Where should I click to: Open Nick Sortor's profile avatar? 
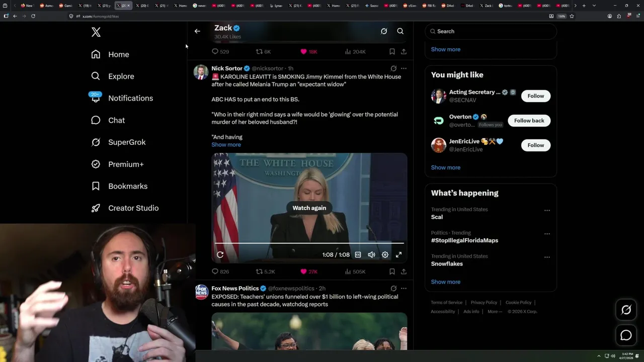pyautogui.click(x=201, y=72)
